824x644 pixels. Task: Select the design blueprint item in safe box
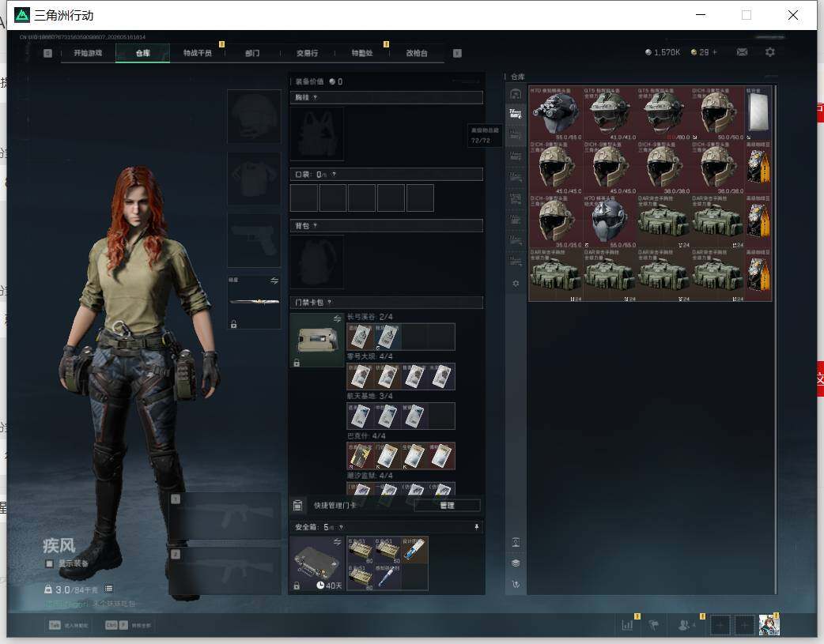[414, 550]
